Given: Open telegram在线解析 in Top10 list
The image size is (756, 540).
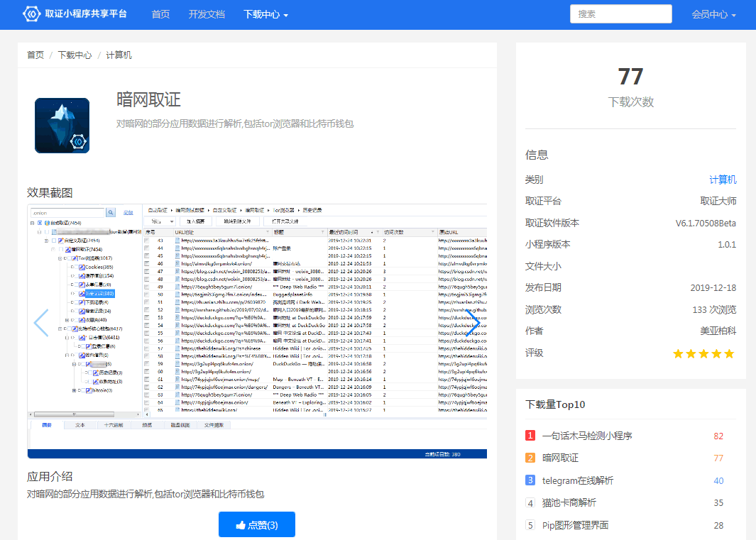Looking at the screenshot, I should point(578,480).
